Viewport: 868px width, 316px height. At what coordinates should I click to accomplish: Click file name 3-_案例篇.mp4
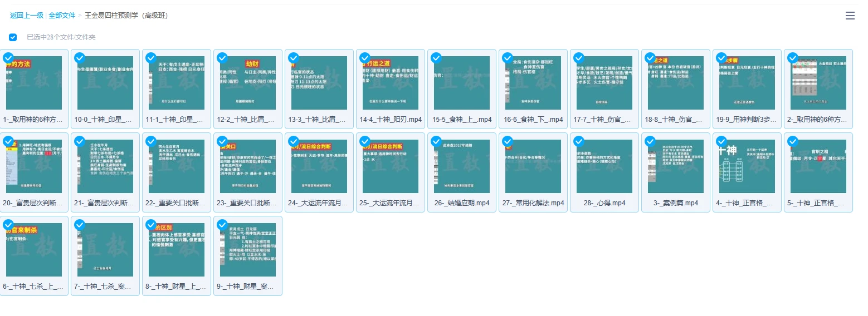[676, 203]
